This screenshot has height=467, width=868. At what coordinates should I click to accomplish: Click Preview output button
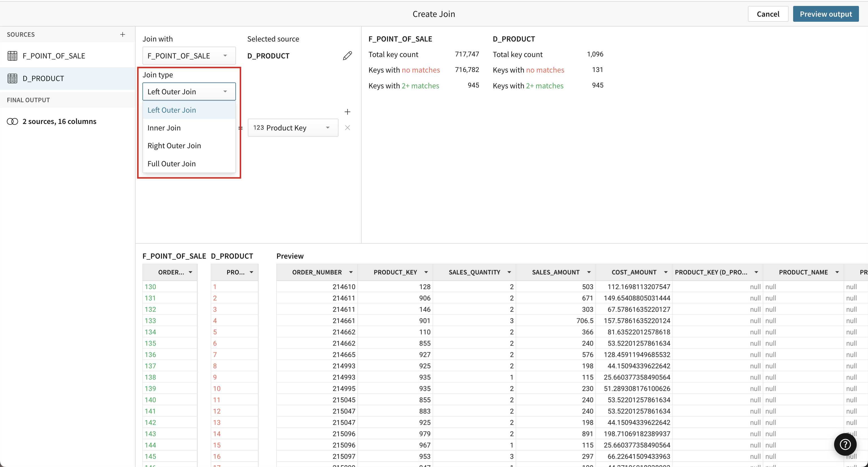[826, 14]
